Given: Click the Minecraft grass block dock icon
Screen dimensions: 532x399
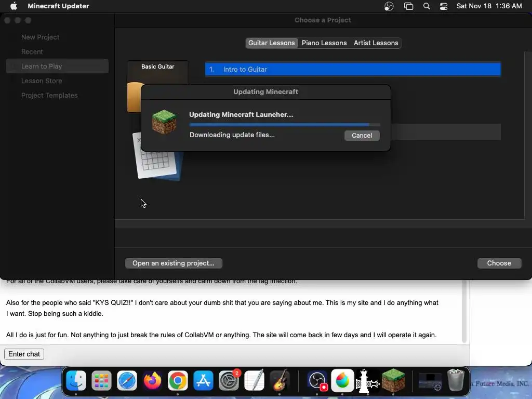Looking at the screenshot, I should pyautogui.click(x=393, y=380).
